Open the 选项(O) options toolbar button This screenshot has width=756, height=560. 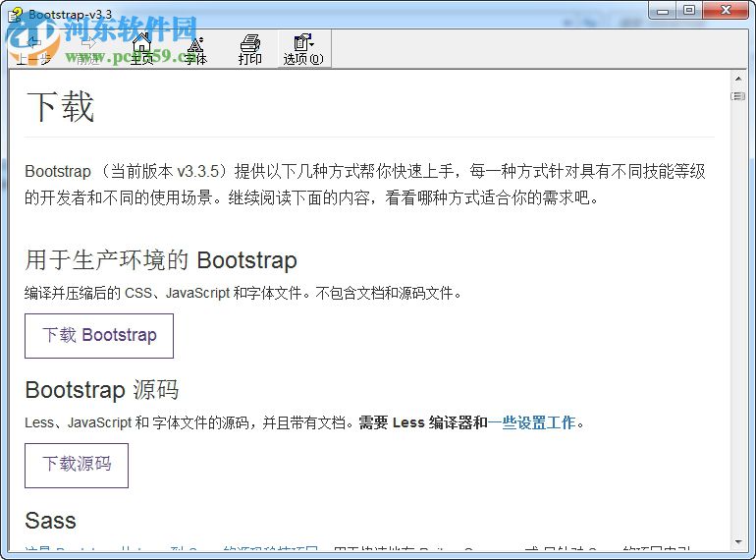coord(303,49)
